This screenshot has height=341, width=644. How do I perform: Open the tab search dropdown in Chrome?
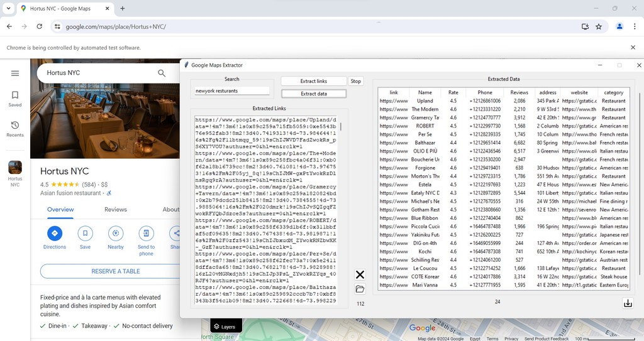tap(8, 8)
